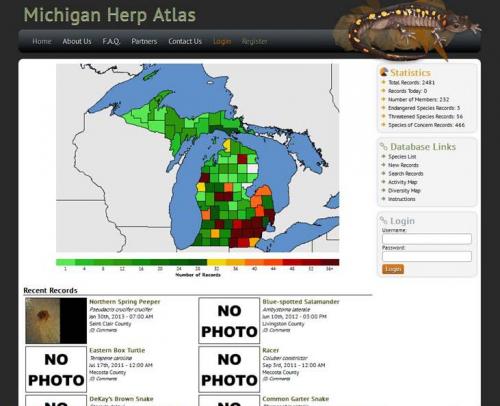
Task: Open the Common Garter Snake record
Action: pos(295,399)
